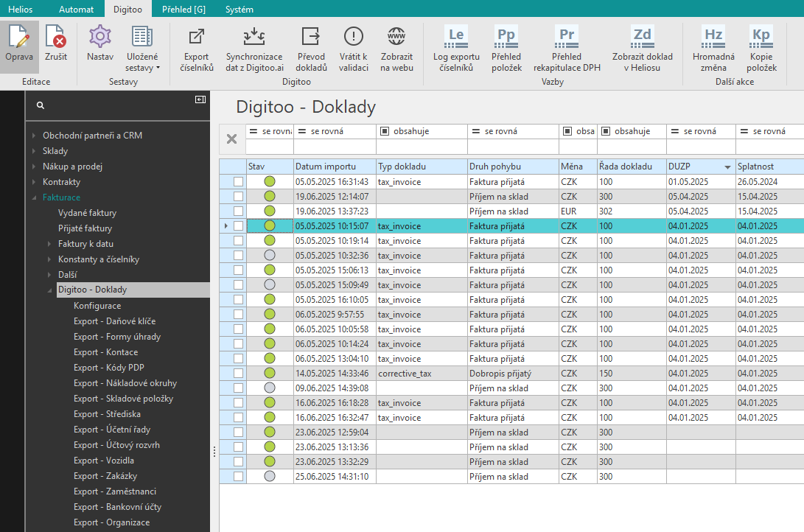Click status circle of row 19.06.2025 13:37:23
Image resolution: width=804 pixels, height=532 pixels.
tap(270, 211)
